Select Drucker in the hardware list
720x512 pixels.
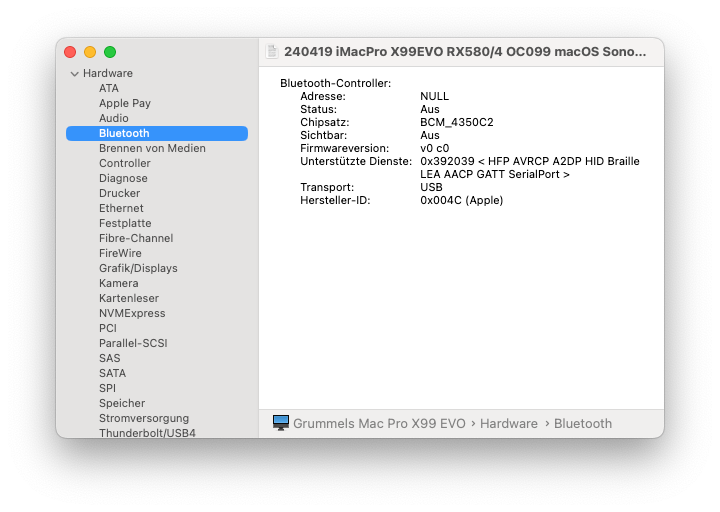tap(119, 193)
